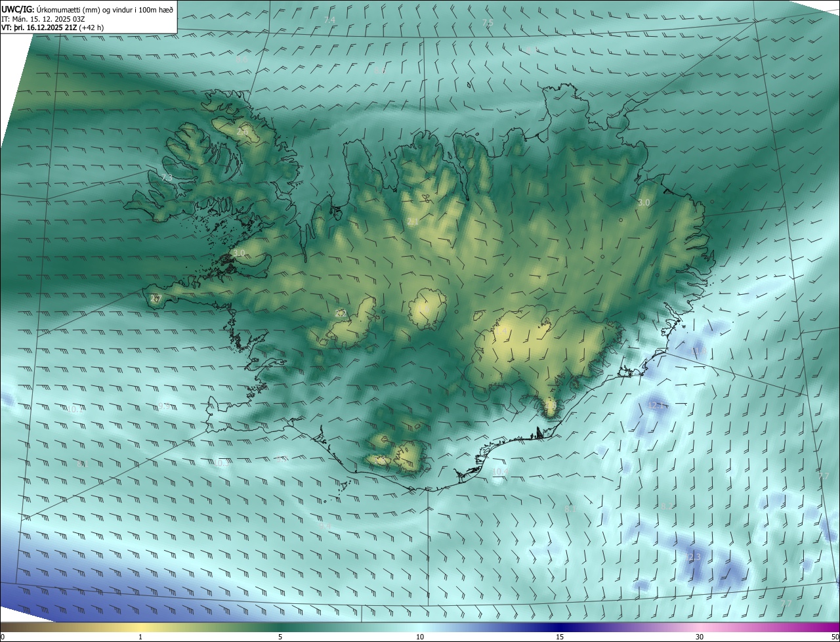Click the "12.3" value in the southeast sea
Screen dimensions: 840x642
tap(694, 557)
